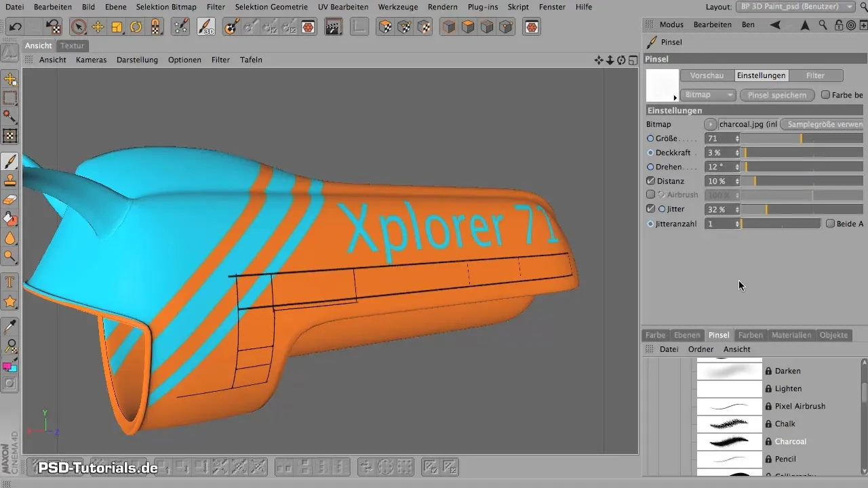This screenshot has height=488, width=868.
Task: Adjust the Jitter slider
Action: click(x=803, y=209)
